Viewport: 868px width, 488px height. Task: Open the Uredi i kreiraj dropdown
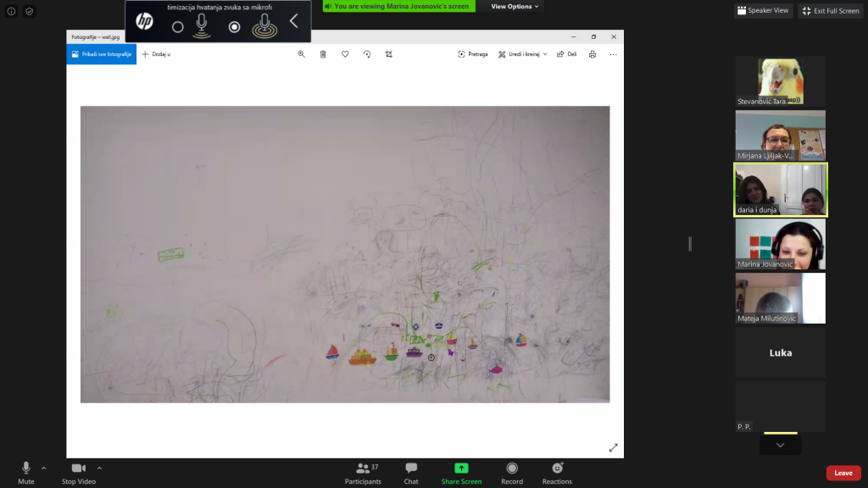coord(522,54)
